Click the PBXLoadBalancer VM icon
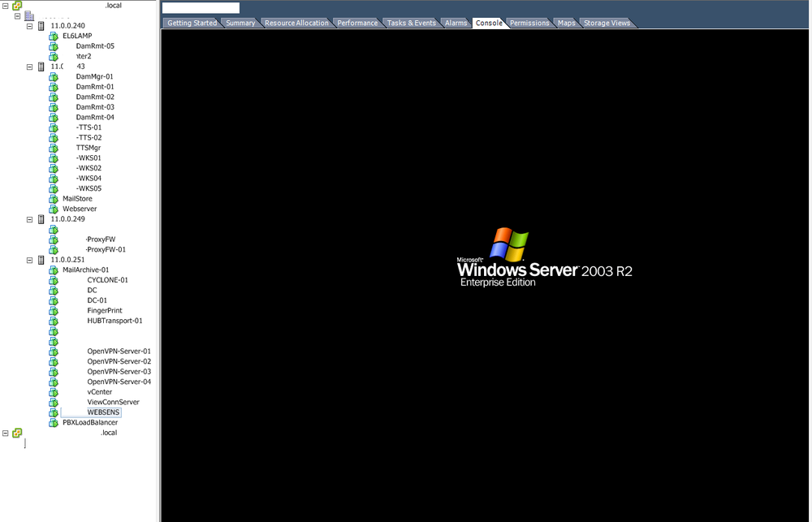Viewport: 812px width, 522px height. pyautogui.click(x=54, y=422)
